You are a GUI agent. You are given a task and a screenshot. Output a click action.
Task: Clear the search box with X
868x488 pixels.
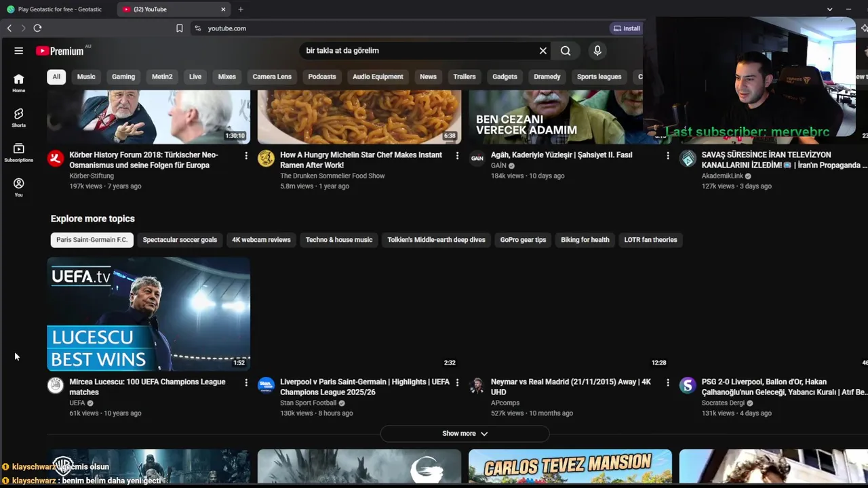pyautogui.click(x=543, y=51)
